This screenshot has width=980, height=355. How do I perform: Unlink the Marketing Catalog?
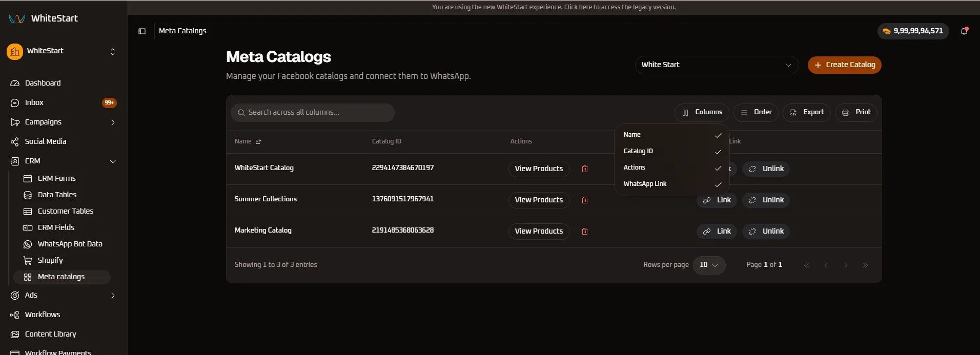coord(766,232)
